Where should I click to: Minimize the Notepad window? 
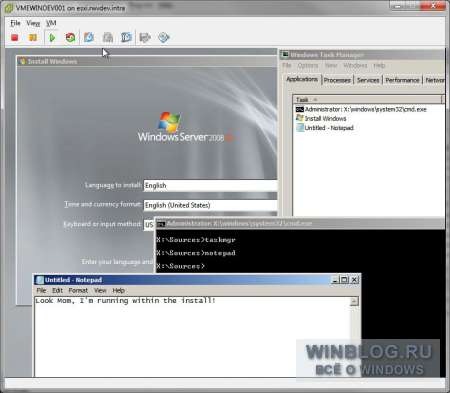tap(336, 280)
